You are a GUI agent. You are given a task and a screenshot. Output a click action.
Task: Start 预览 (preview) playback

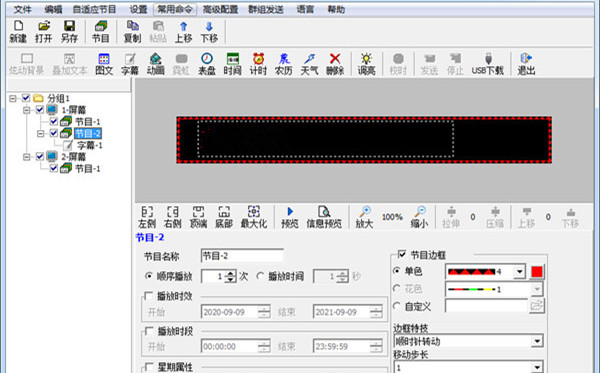pos(290,217)
